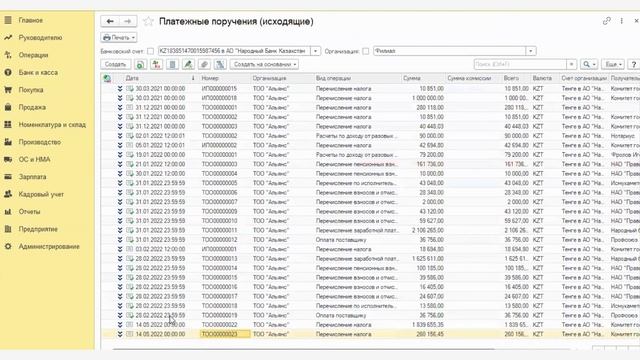Click the Банк и касса sidebar icon
This screenshot has width=640, height=360.
coord(8,72)
